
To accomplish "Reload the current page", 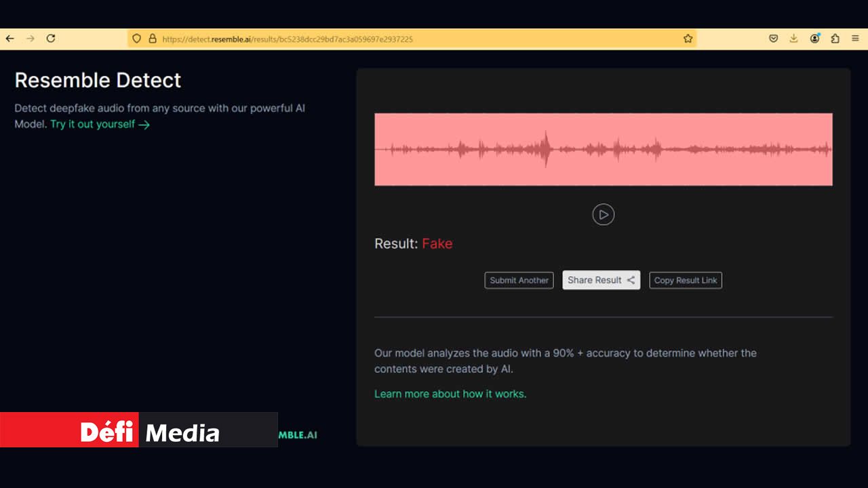I will point(51,39).
